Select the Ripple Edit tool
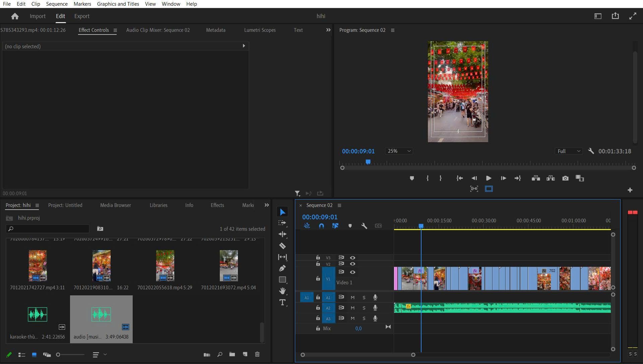 pyautogui.click(x=282, y=234)
